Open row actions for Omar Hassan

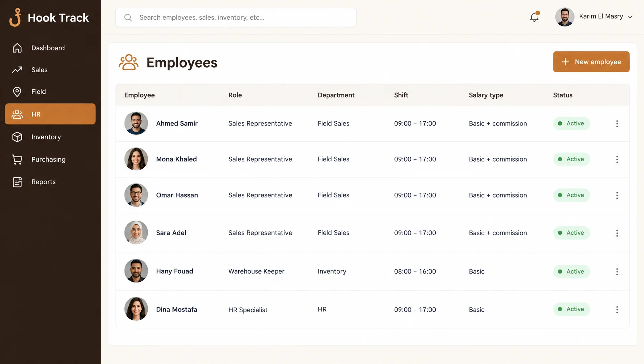(617, 196)
